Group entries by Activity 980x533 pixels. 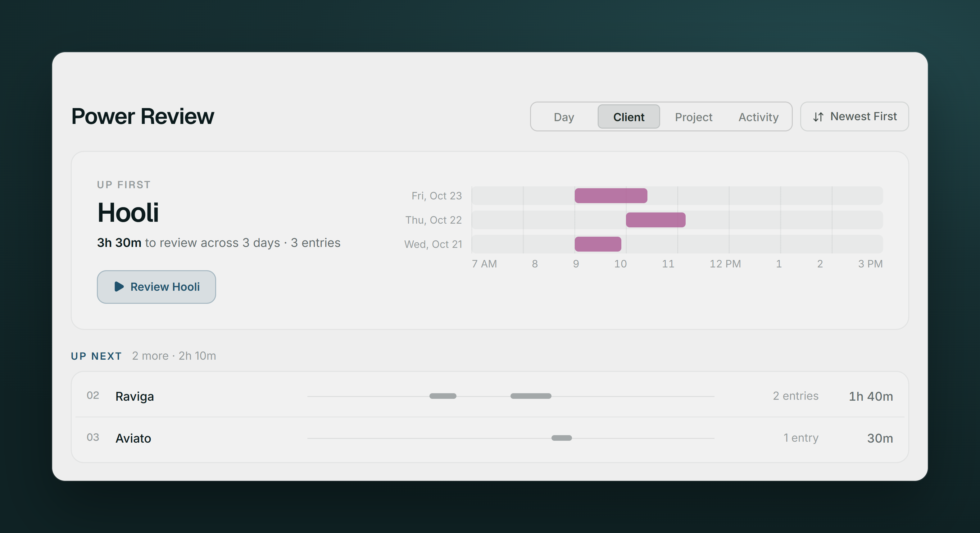758,117
